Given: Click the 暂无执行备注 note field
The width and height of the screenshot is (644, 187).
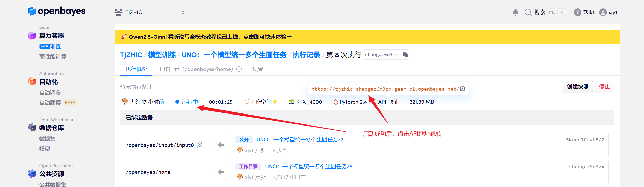Looking at the screenshot, I should [136, 87].
